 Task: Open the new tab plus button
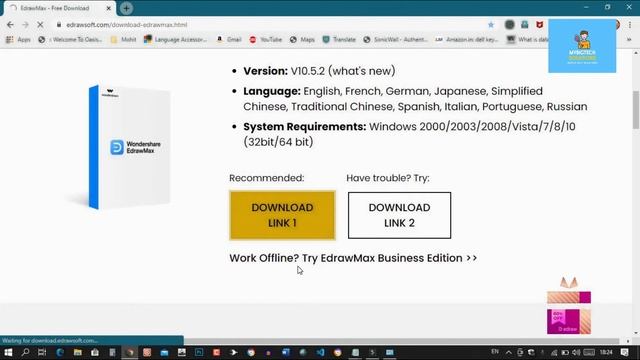coord(126,8)
